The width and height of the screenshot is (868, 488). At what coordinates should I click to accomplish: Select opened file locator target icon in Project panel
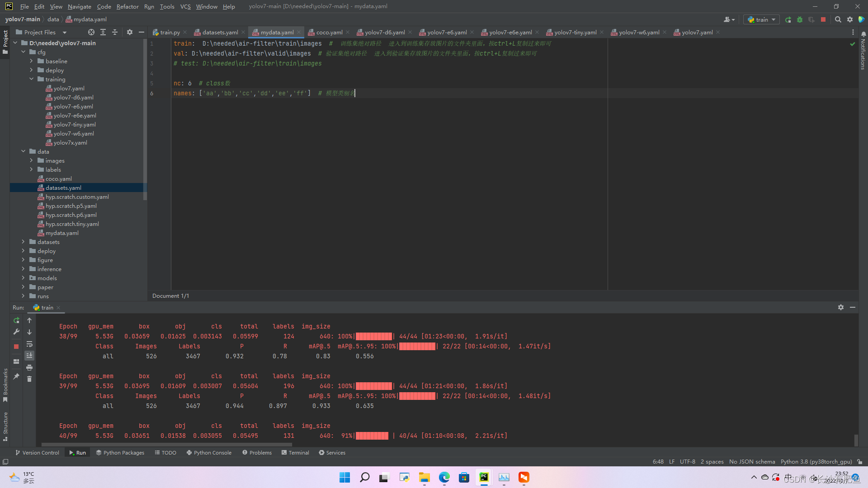(x=91, y=32)
